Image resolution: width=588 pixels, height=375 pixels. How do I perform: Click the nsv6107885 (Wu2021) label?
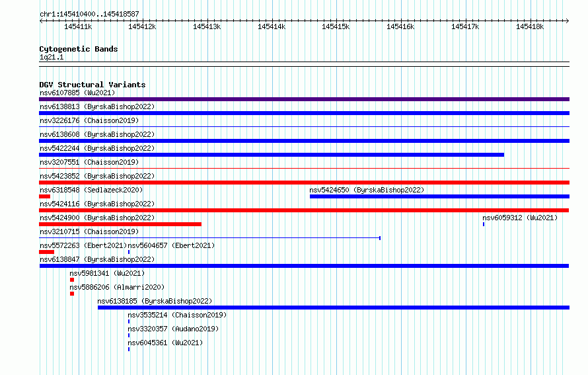[x=77, y=93]
